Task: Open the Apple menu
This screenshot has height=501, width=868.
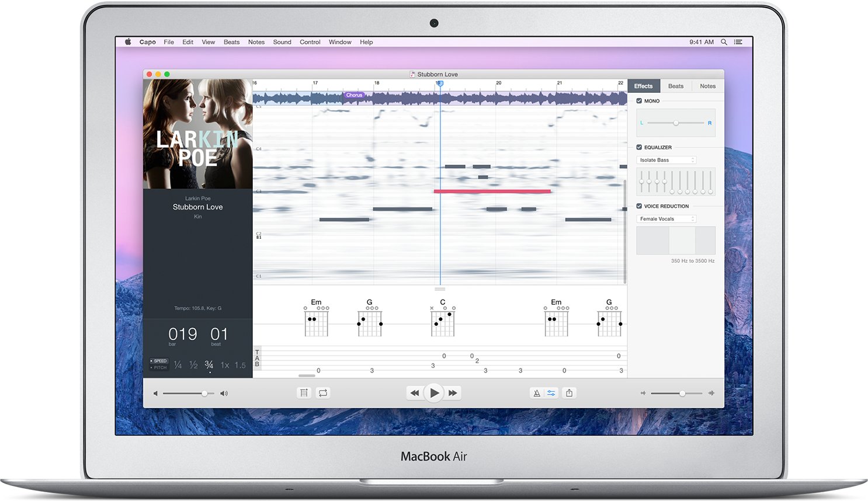Action: [x=128, y=41]
